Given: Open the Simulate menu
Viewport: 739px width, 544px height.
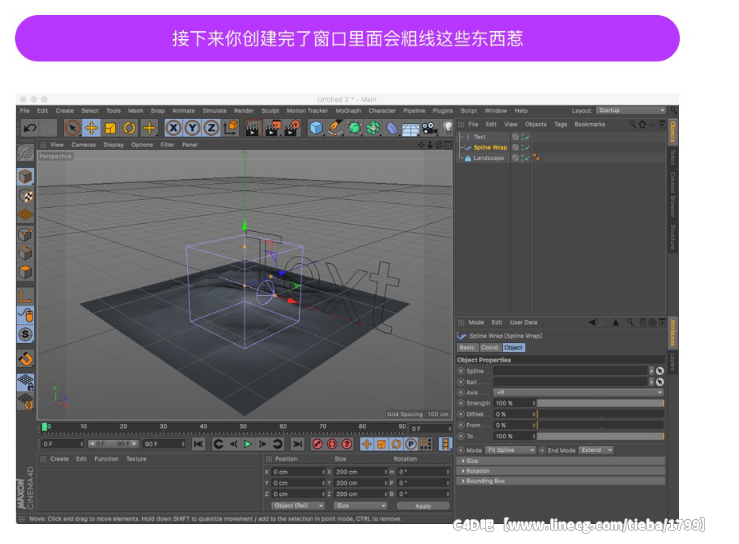Looking at the screenshot, I should (214, 111).
